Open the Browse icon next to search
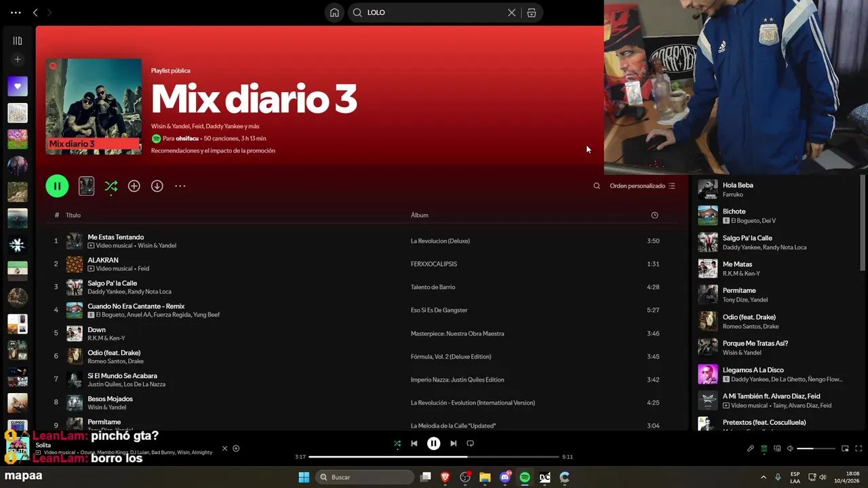This screenshot has width=868, height=488. click(532, 12)
